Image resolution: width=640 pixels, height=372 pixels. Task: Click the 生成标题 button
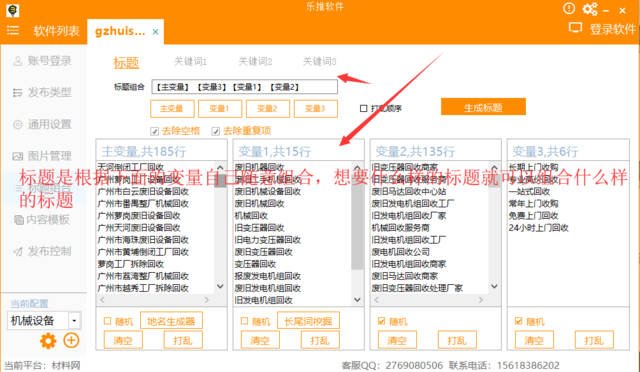pyautogui.click(x=483, y=107)
